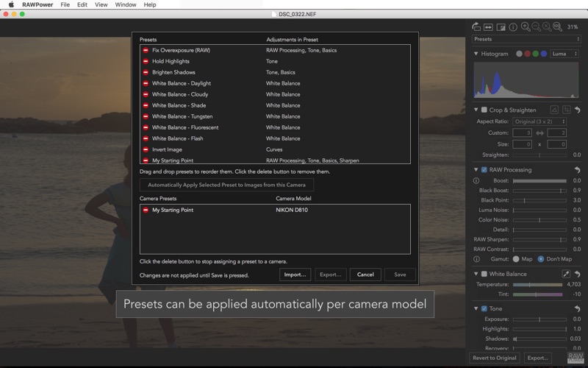The image size is (588, 368).
Task: Disable the Tone checkbox
Action: click(x=484, y=308)
